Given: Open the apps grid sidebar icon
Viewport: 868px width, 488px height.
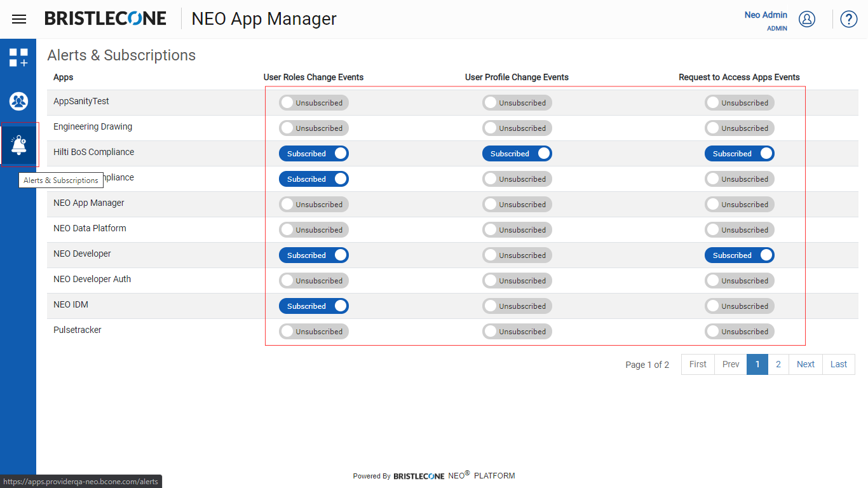Looking at the screenshot, I should [18, 57].
